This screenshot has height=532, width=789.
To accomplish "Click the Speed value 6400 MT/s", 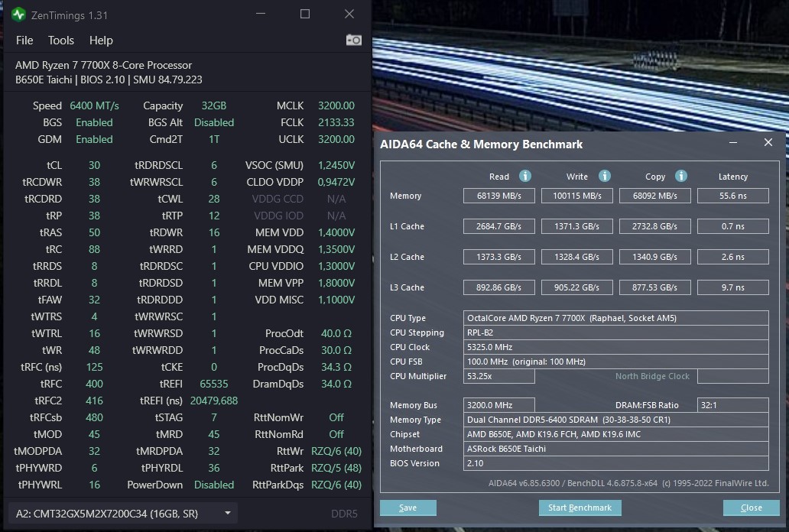I will point(94,105).
